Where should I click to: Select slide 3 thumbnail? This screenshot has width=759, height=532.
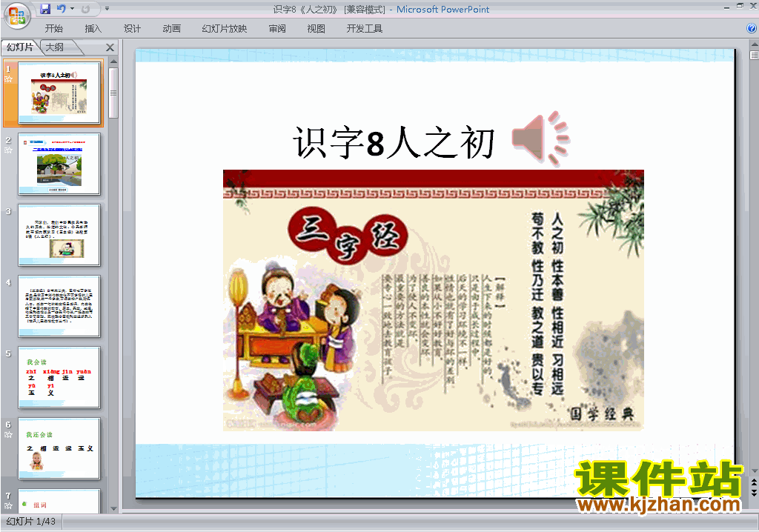[59, 236]
